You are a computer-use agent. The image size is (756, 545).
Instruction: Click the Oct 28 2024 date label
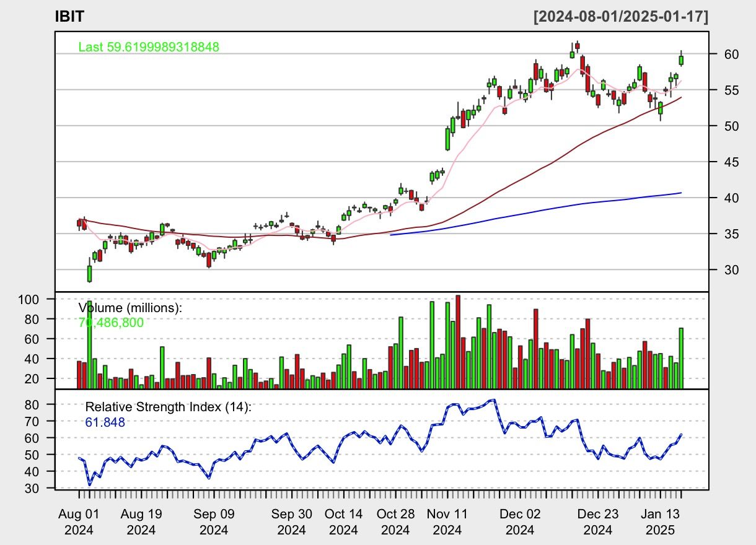[x=395, y=522]
